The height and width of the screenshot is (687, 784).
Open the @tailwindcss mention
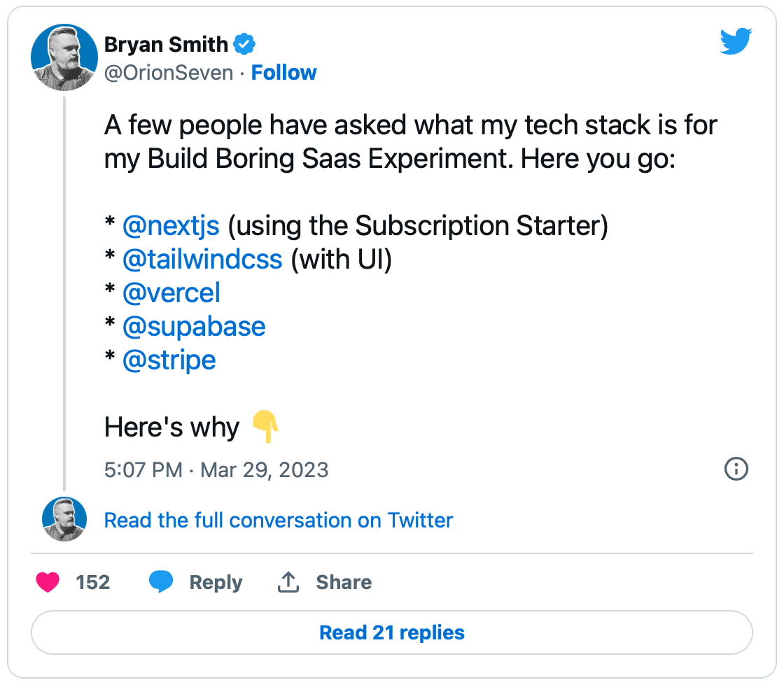pyautogui.click(x=202, y=260)
